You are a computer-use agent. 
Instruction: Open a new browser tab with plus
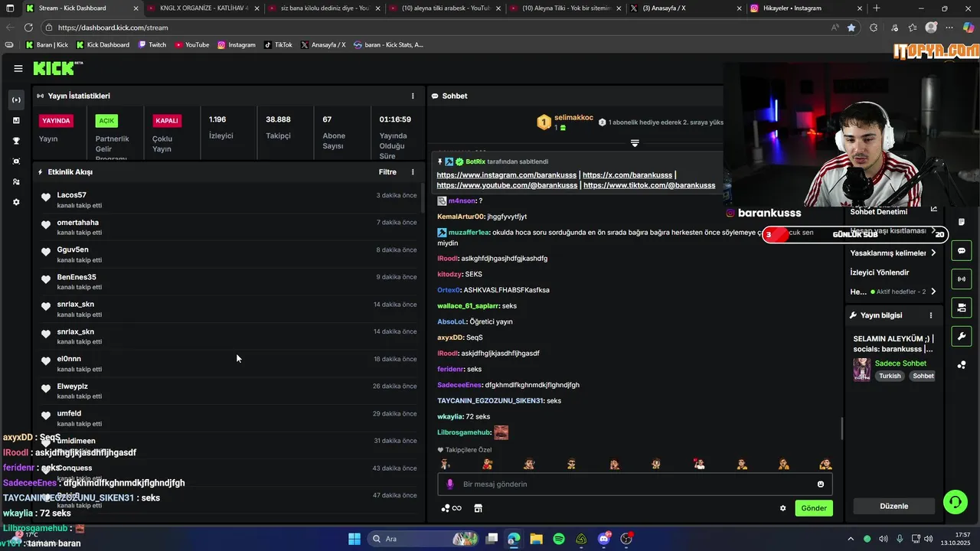pos(877,8)
